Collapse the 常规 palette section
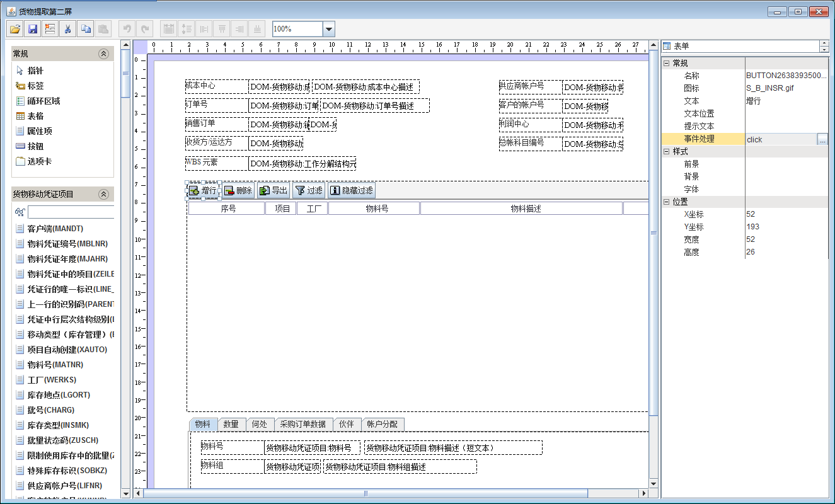835x504 pixels. click(104, 54)
